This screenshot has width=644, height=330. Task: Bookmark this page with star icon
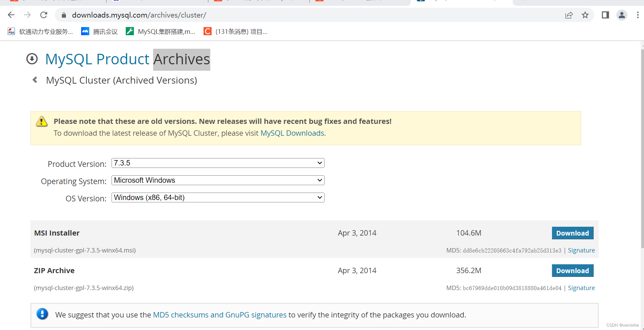585,15
